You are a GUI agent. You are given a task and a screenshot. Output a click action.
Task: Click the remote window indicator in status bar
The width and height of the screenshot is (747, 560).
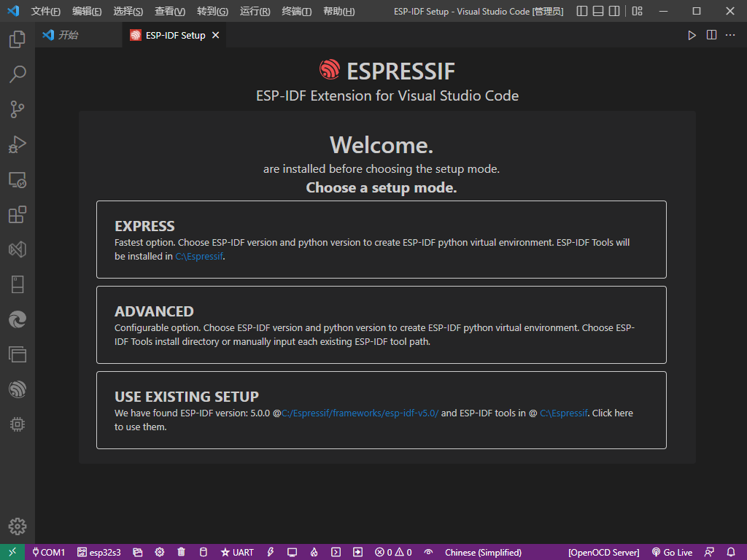pyautogui.click(x=12, y=552)
